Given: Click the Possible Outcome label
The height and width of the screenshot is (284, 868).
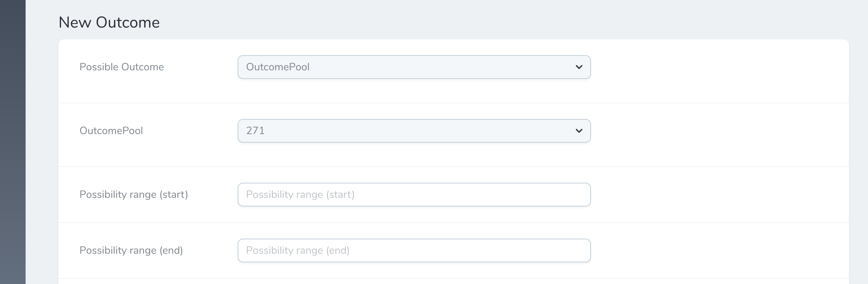Looking at the screenshot, I should coord(122,67).
